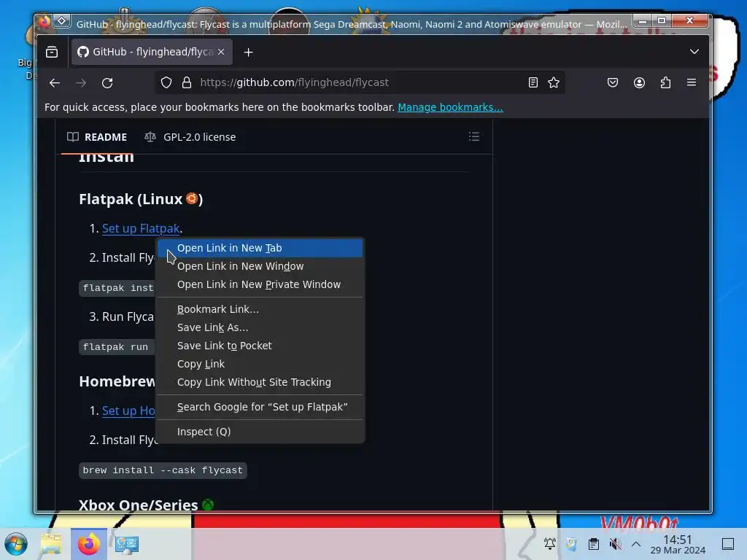Click the show desktop button in the tray
Screen dimensions: 747x560
pyautogui.click(x=728, y=544)
